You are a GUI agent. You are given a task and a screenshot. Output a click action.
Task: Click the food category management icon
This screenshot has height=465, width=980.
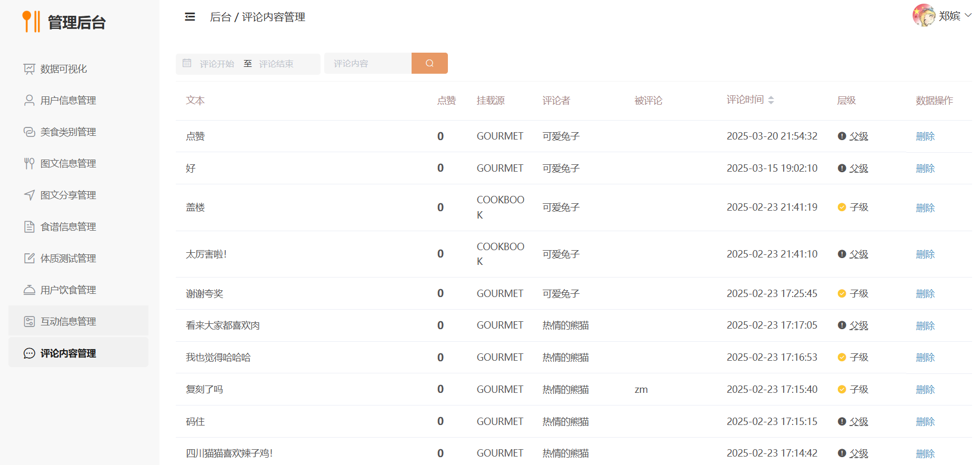[29, 132]
